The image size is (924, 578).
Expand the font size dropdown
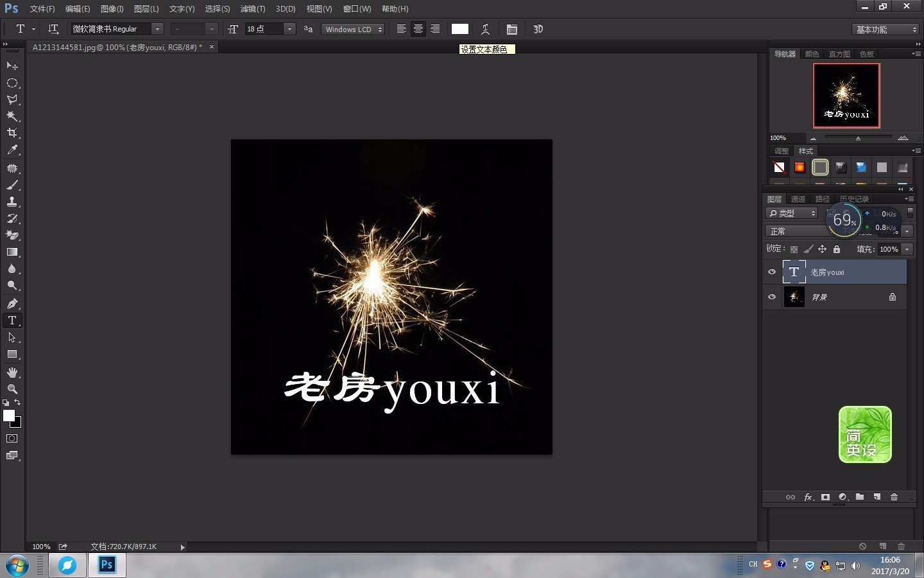[x=289, y=29]
